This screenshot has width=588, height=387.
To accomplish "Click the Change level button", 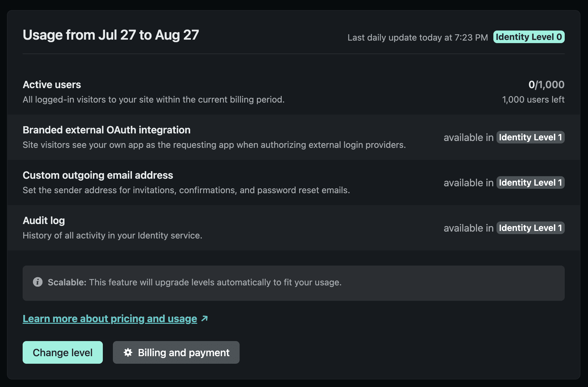I will pyautogui.click(x=63, y=352).
